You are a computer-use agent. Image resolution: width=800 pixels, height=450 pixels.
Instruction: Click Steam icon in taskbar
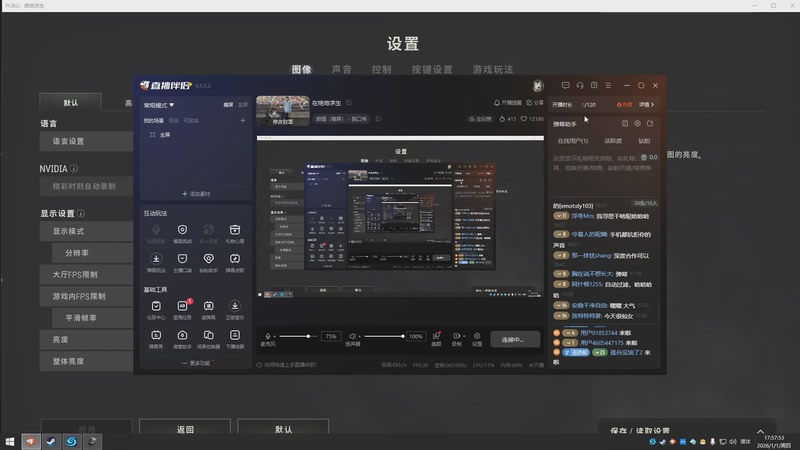pos(51,442)
